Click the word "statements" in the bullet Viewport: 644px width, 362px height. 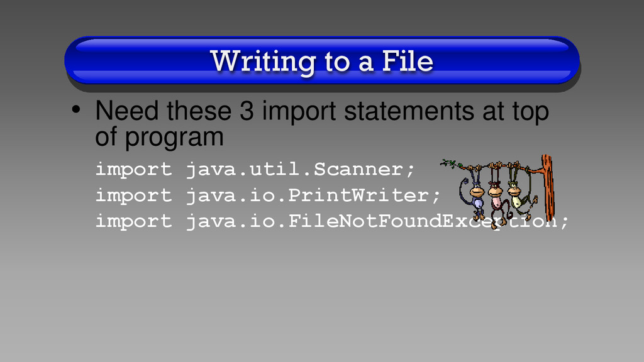tap(409, 111)
